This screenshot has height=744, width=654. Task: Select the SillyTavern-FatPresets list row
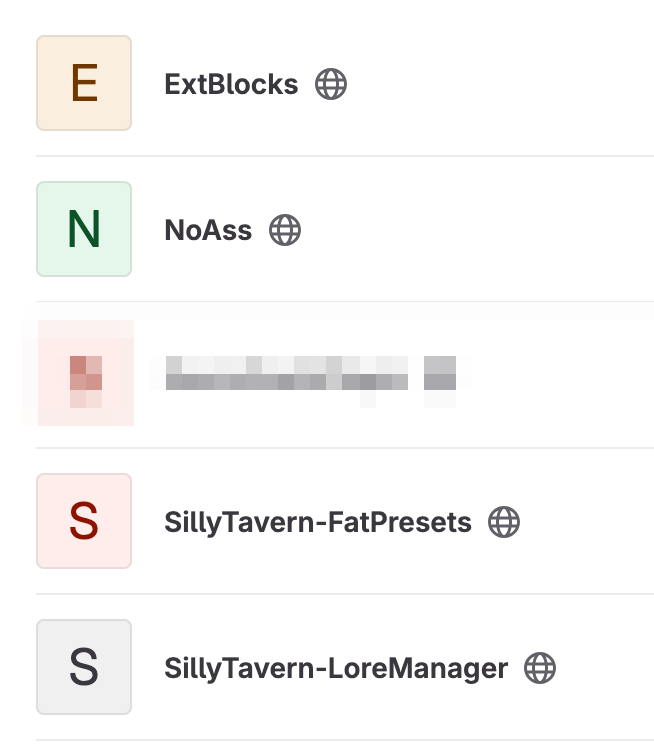click(x=345, y=521)
